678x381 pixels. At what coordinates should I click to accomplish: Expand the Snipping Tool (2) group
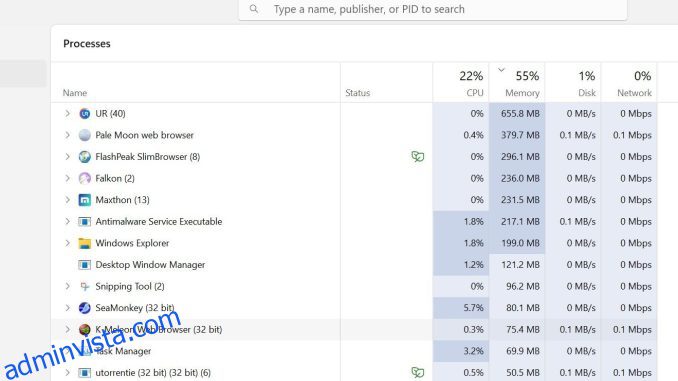coord(67,286)
